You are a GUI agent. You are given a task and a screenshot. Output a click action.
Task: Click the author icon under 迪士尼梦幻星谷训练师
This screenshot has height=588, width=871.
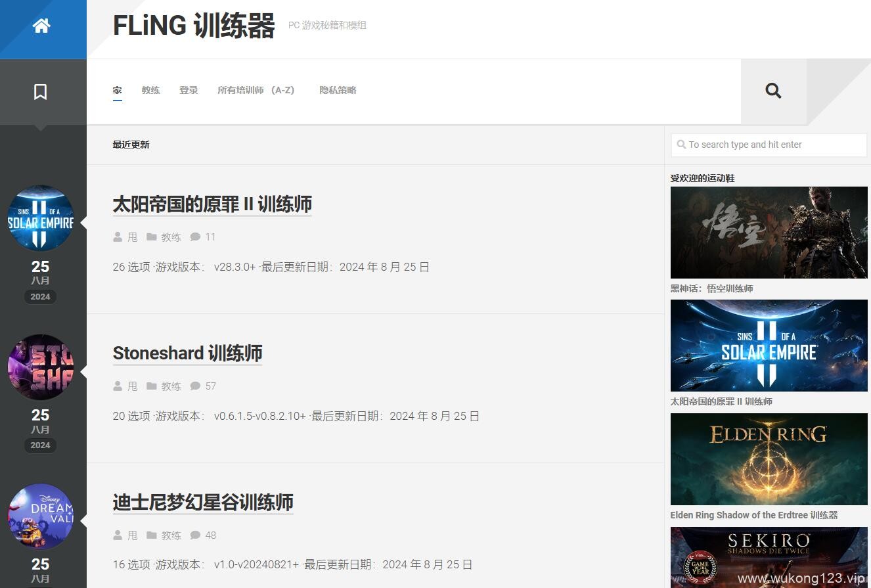[118, 535]
